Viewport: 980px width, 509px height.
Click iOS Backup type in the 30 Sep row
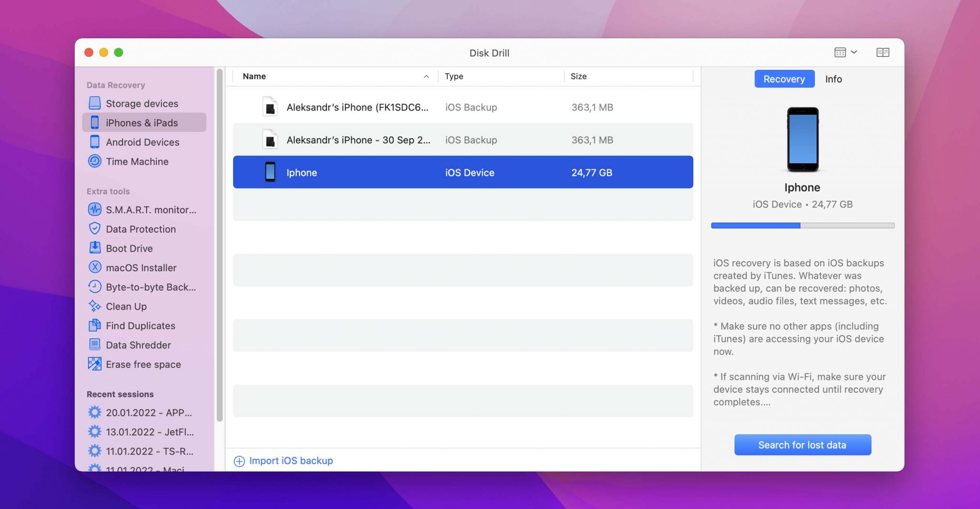click(471, 140)
